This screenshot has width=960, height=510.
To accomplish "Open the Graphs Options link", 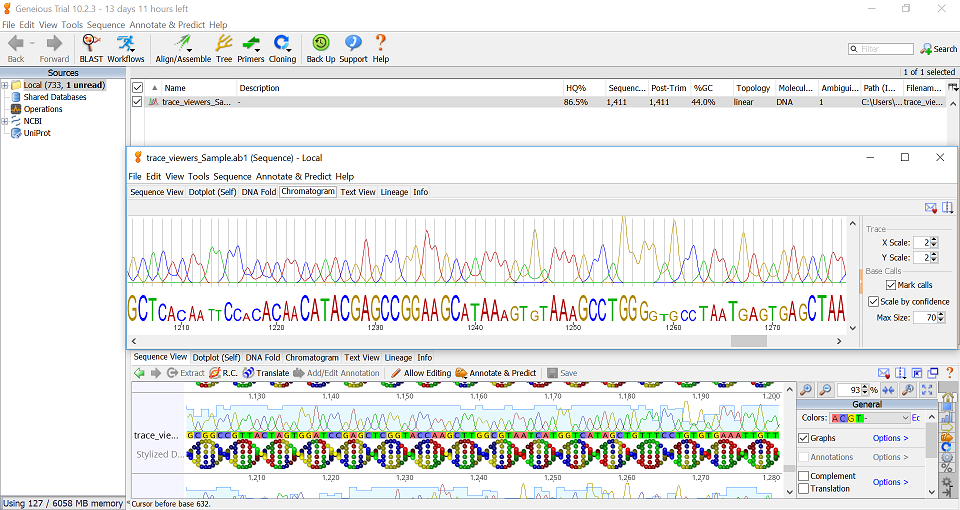I will click(890, 438).
